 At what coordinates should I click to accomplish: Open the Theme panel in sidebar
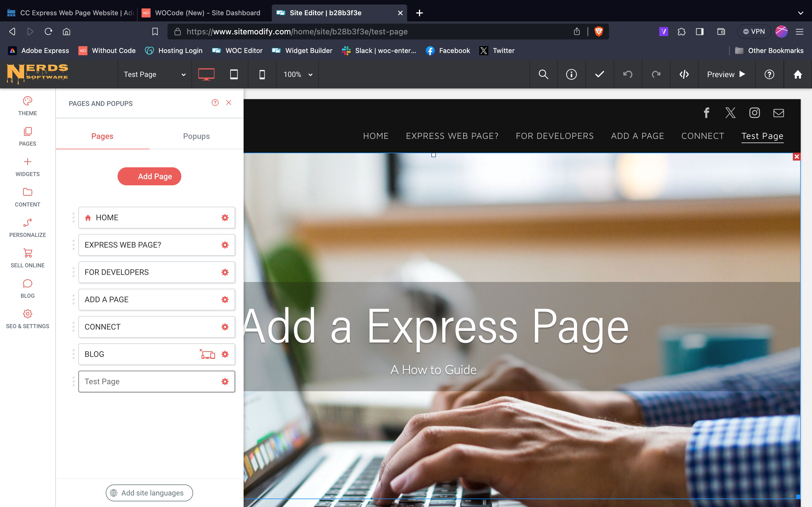[x=28, y=106]
